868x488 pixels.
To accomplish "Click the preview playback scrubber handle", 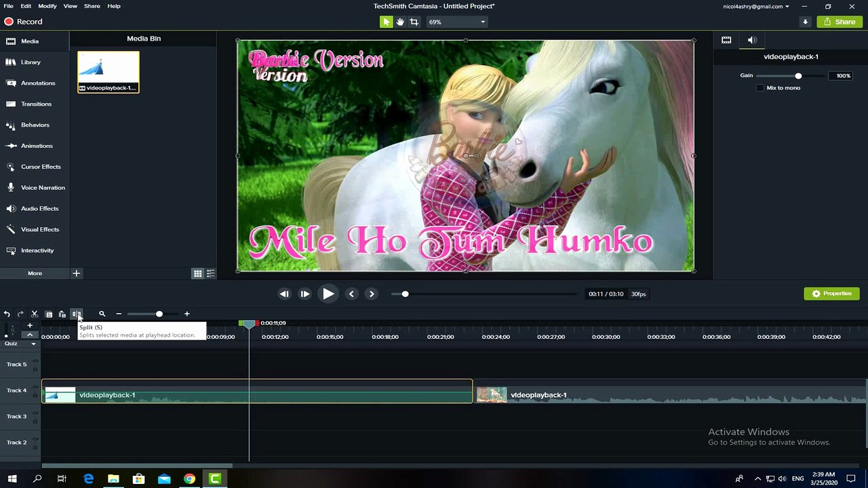I will (405, 293).
